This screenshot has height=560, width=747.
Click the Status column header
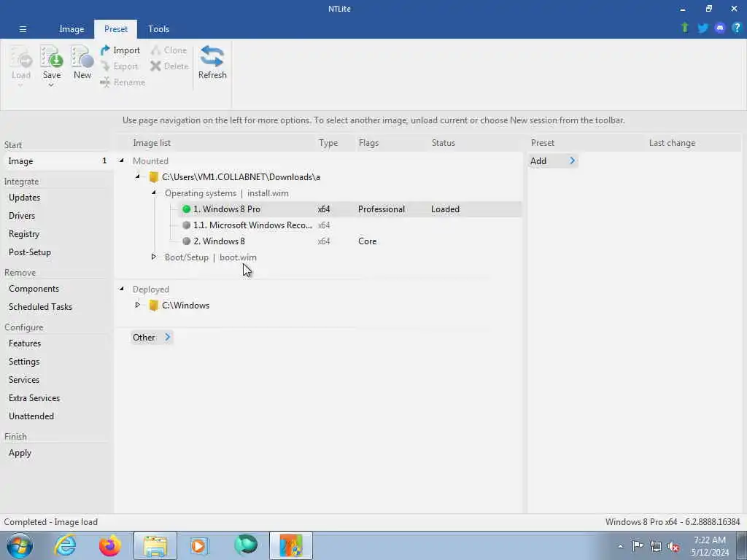(443, 143)
